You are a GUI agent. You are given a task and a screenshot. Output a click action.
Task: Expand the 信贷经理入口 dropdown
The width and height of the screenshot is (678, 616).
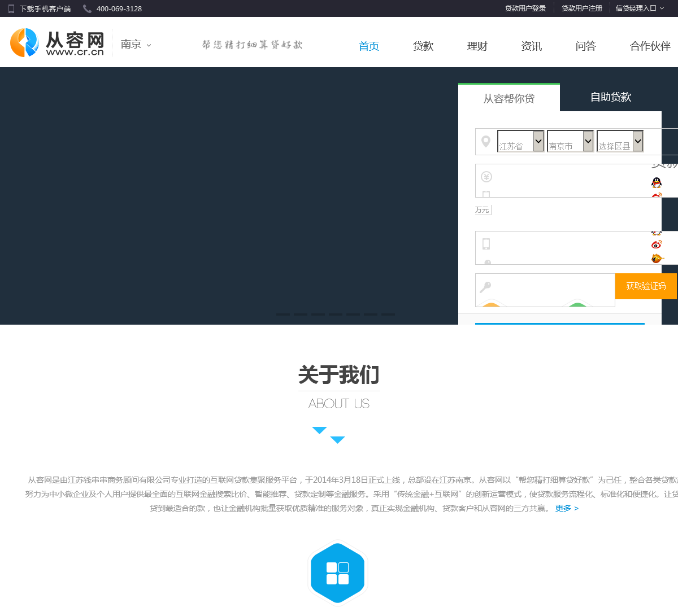point(640,8)
